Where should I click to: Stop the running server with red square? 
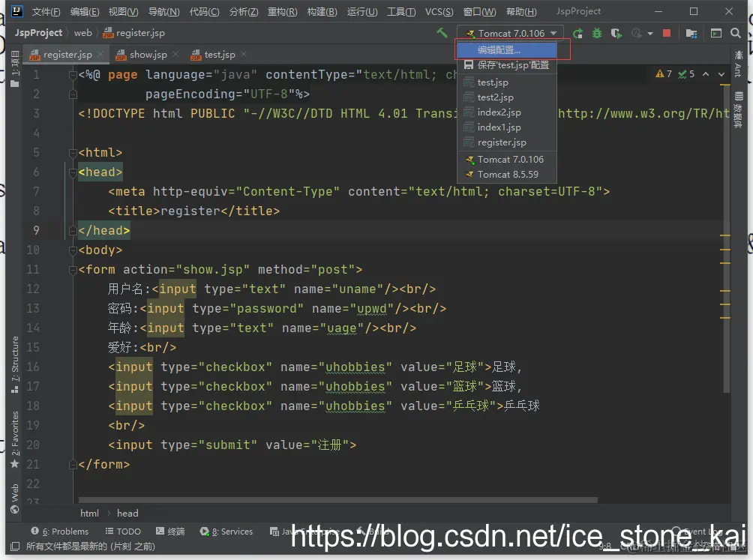[667, 33]
